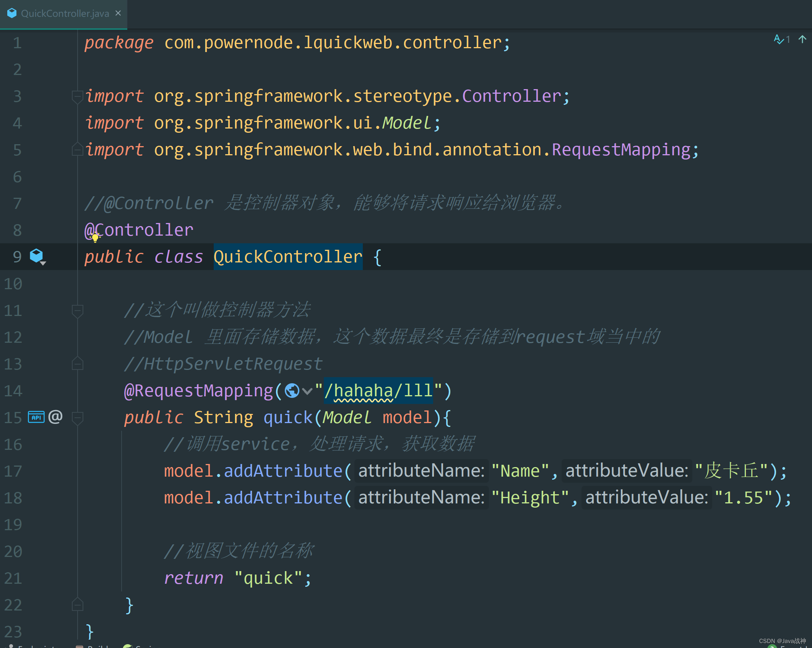Click the inspections checkmark widget top right
Screen dimensions: 812x648
pos(779,39)
